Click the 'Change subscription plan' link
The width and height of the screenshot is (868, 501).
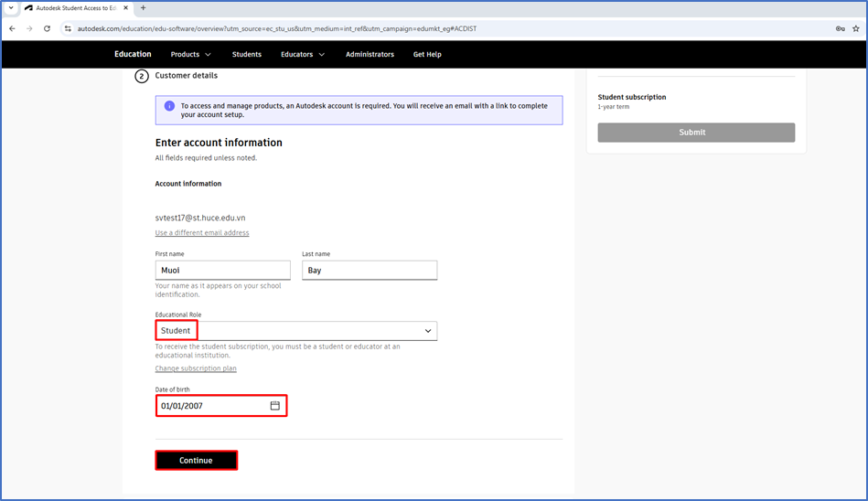(x=196, y=368)
